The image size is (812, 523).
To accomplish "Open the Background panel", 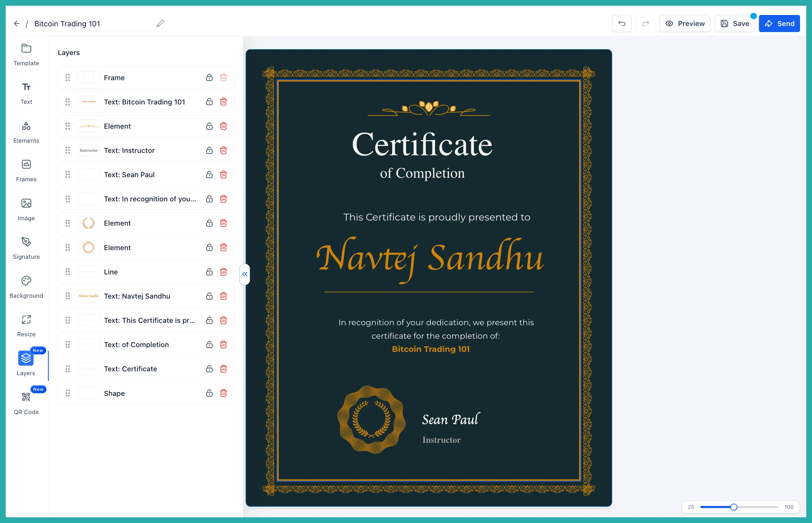I will [26, 287].
